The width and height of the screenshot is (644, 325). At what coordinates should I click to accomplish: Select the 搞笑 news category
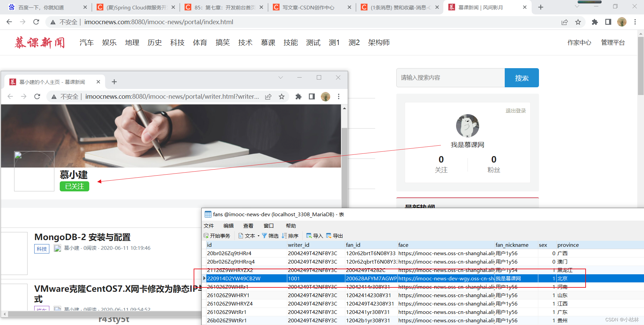point(222,43)
